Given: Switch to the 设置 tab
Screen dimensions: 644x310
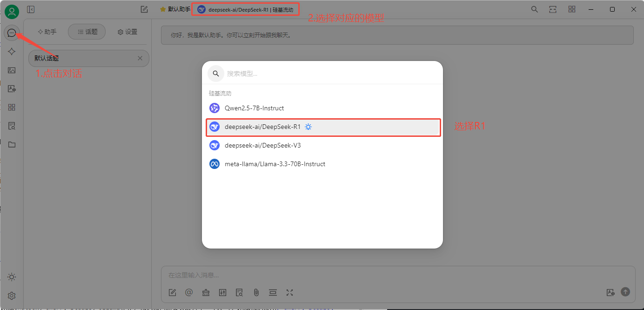Looking at the screenshot, I should tap(127, 32).
